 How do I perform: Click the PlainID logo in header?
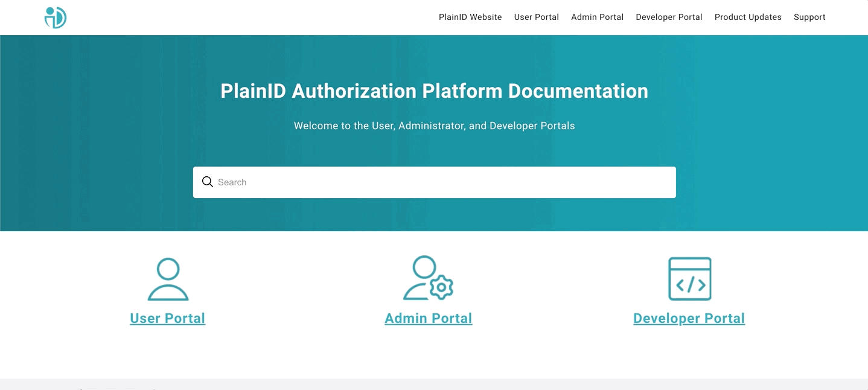click(x=56, y=18)
